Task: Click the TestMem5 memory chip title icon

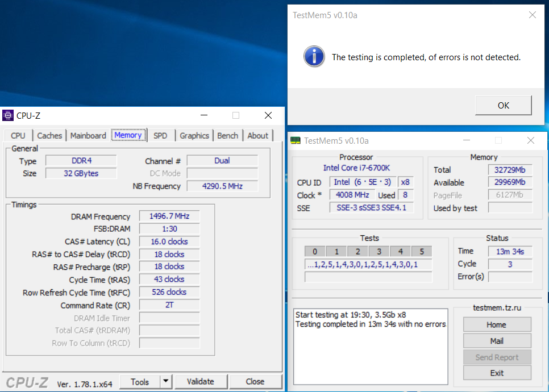Action: 296,141
